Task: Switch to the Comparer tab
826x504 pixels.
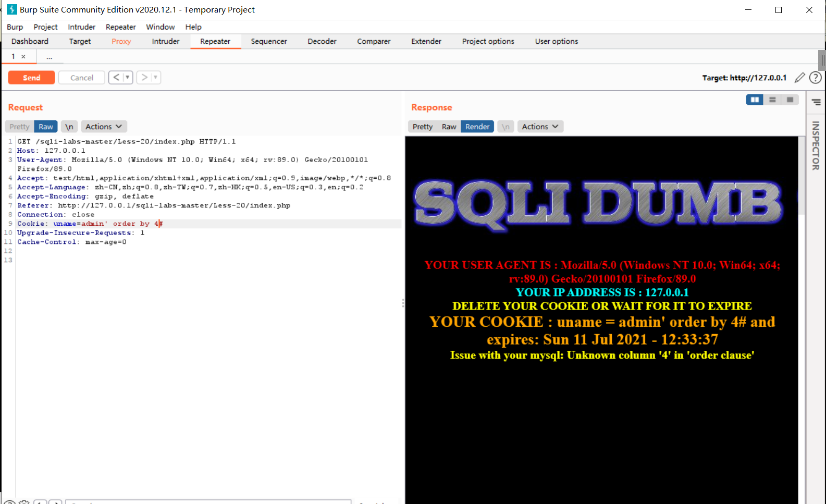Action: [x=374, y=42]
